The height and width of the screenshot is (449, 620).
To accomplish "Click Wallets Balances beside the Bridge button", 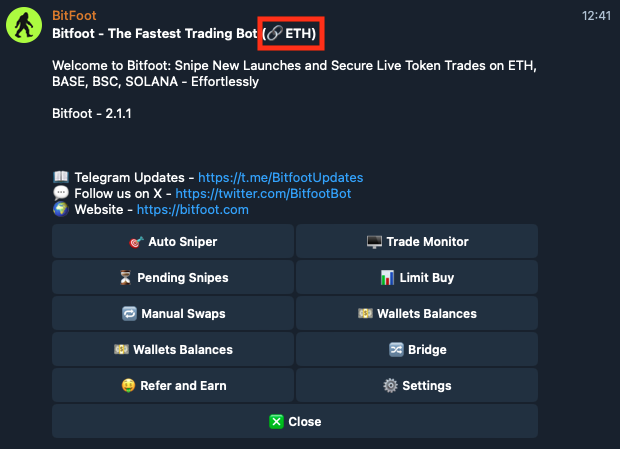I will 173,349.
